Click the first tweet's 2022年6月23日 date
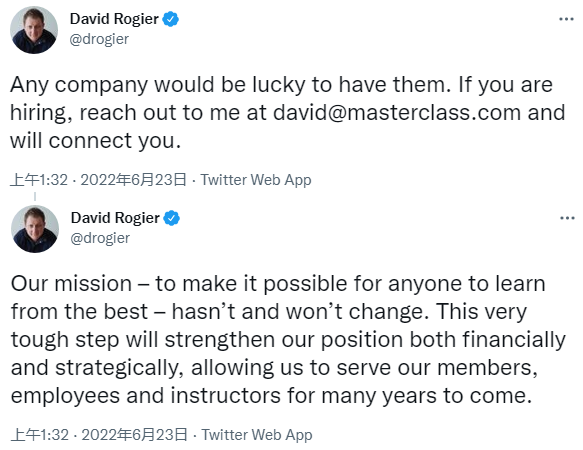Screen dimensions: 583x450 pyautogui.click(x=133, y=180)
